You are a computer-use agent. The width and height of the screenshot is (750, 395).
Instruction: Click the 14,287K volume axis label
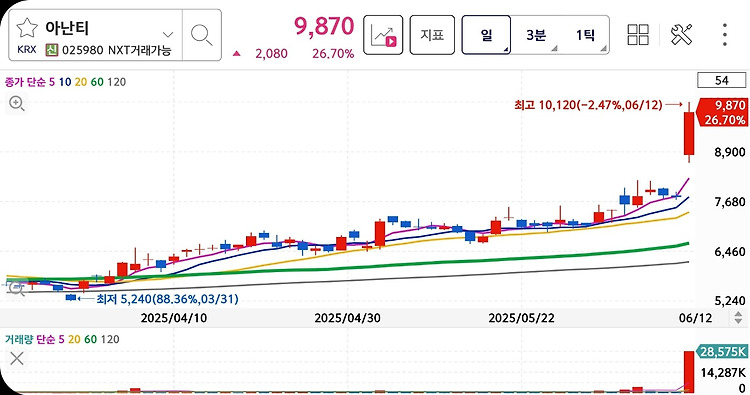tap(723, 373)
